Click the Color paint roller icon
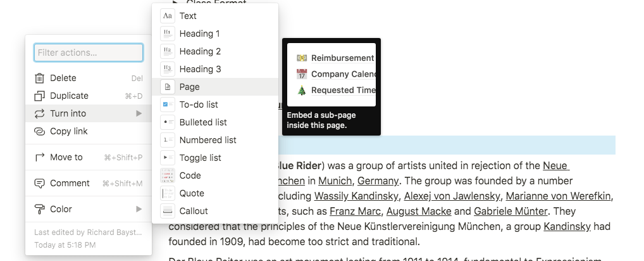This screenshot has width=644, height=261. click(x=39, y=209)
